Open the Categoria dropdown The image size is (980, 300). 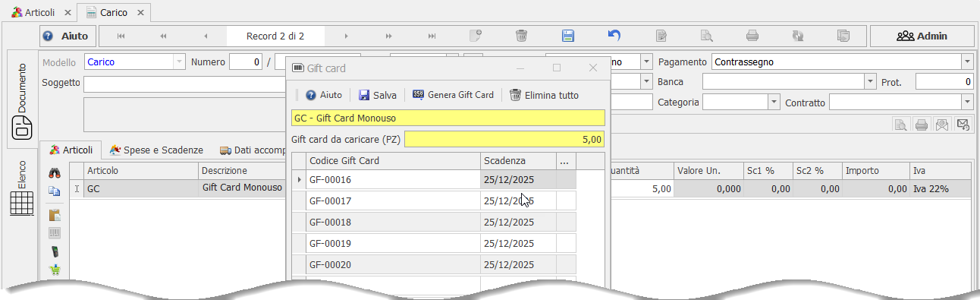point(774,102)
